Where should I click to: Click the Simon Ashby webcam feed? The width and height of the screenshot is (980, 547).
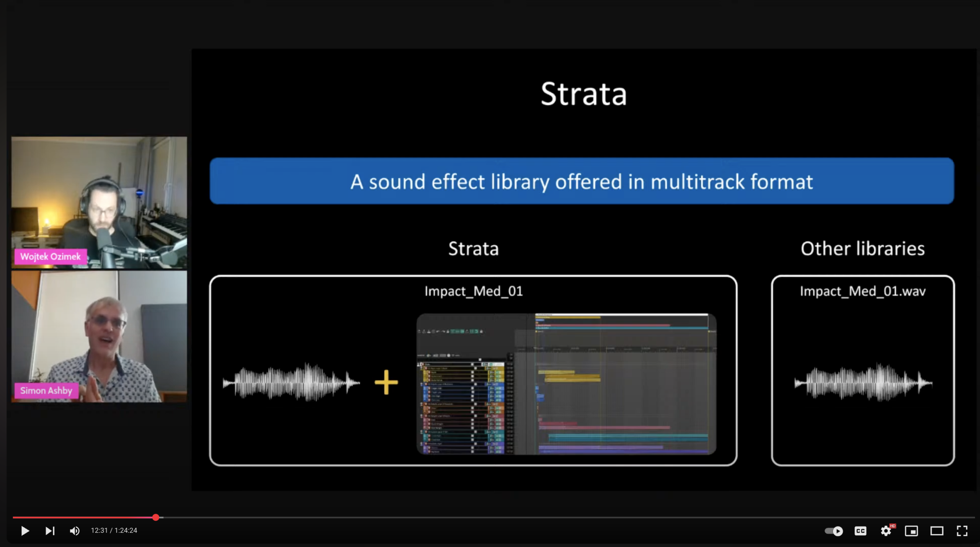[x=99, y=336]
